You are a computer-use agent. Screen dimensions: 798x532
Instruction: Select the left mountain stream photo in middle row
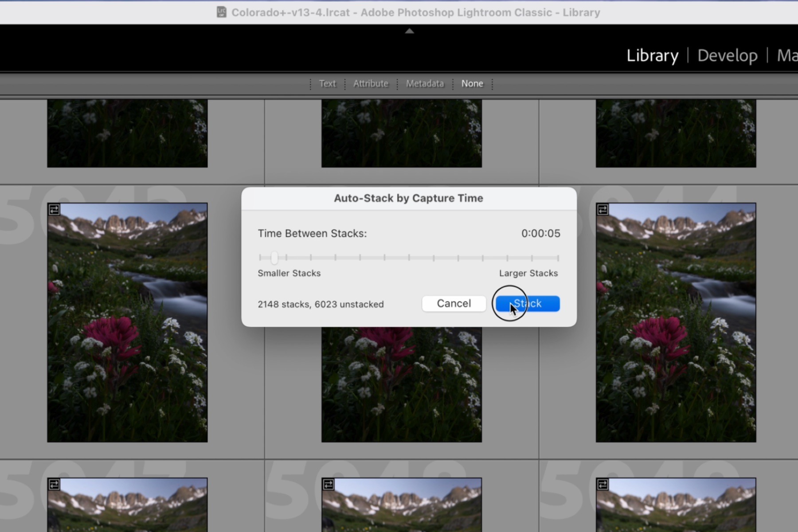pyautogui.click(x=127, y=322)
